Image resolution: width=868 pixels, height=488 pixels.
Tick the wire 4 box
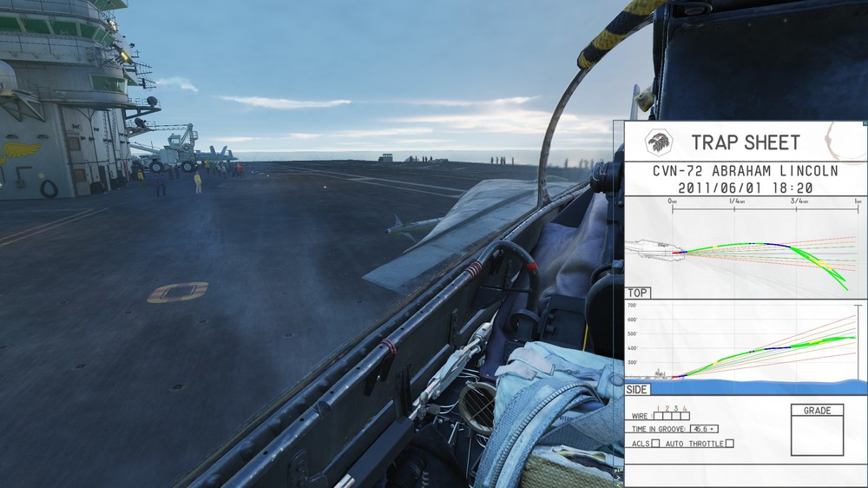click(685, 416)
